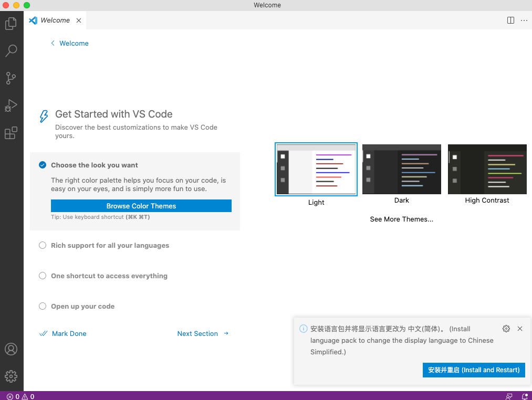Open the Extensions view icon
This screenshot has height=400, width=532.
11,133
